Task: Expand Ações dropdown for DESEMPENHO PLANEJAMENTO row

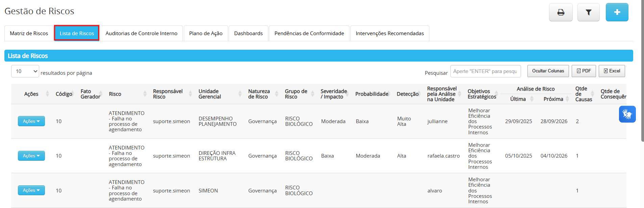Action: click(x=31, y=121)
